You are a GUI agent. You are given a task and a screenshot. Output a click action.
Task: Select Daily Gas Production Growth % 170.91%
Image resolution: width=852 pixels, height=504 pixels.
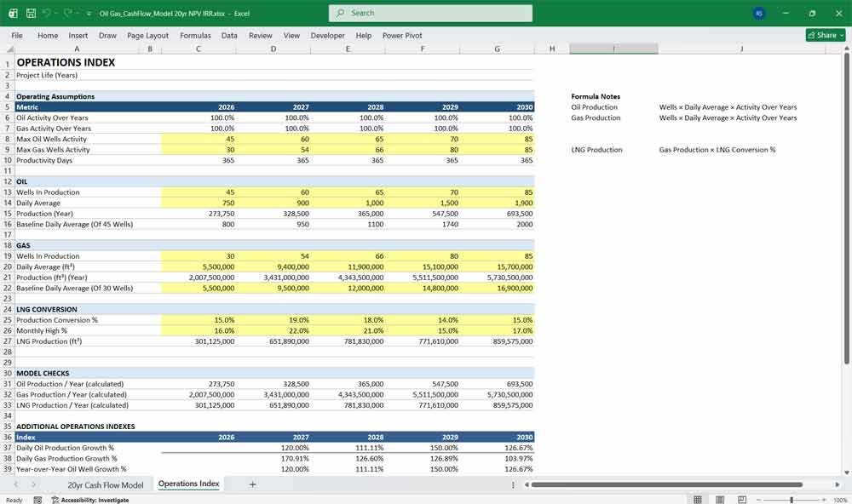(x=273, y=458)
